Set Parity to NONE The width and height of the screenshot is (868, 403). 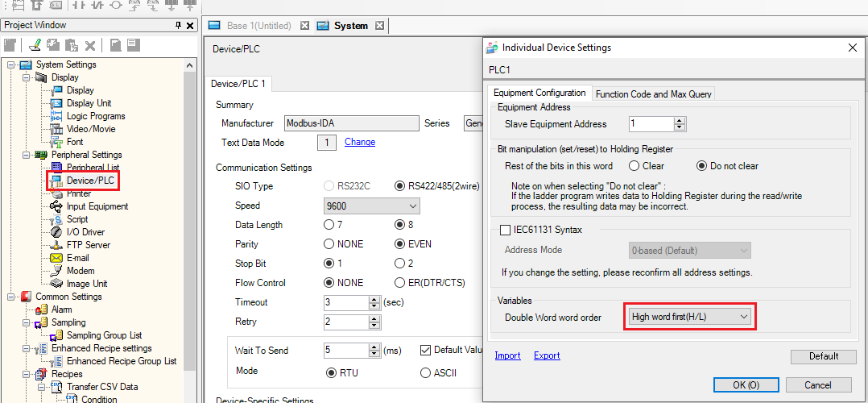tap(329, 244)
